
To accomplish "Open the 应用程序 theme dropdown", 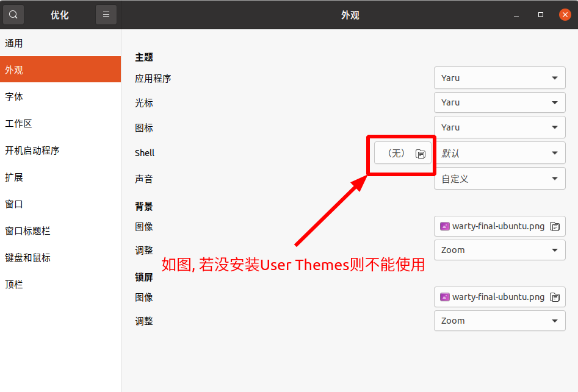I will click(x=499, y=77).
